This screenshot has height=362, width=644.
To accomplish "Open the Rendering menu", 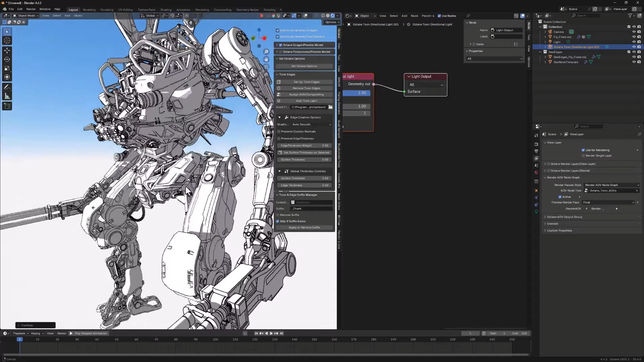I will pyautogui.click(x=202, y=9).
